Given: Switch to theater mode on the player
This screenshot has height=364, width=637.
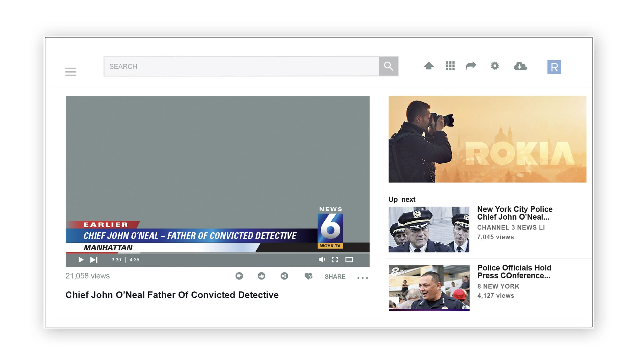Looking at the screenshot, I should (349, 260).
